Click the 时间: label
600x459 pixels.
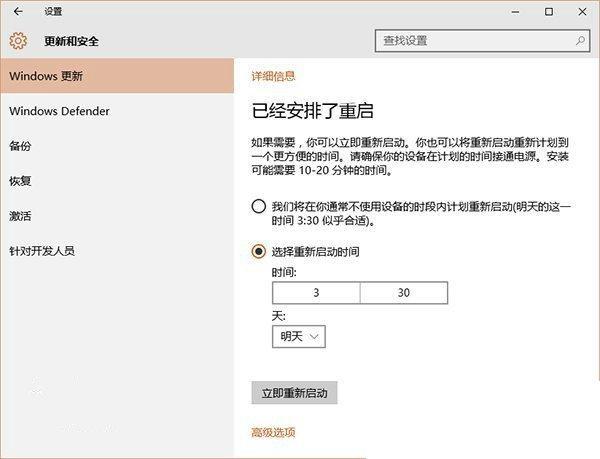[284, 272]
